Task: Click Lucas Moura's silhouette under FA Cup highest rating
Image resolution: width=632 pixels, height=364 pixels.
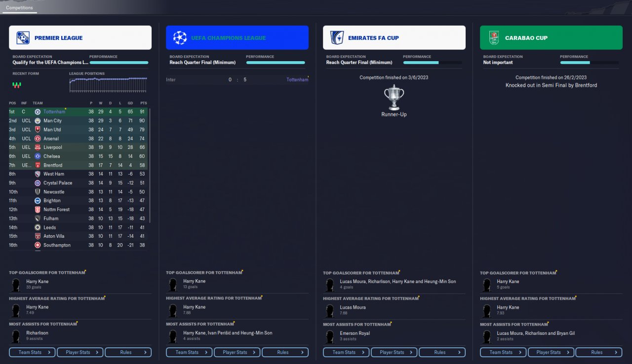Action: (331, 310)
